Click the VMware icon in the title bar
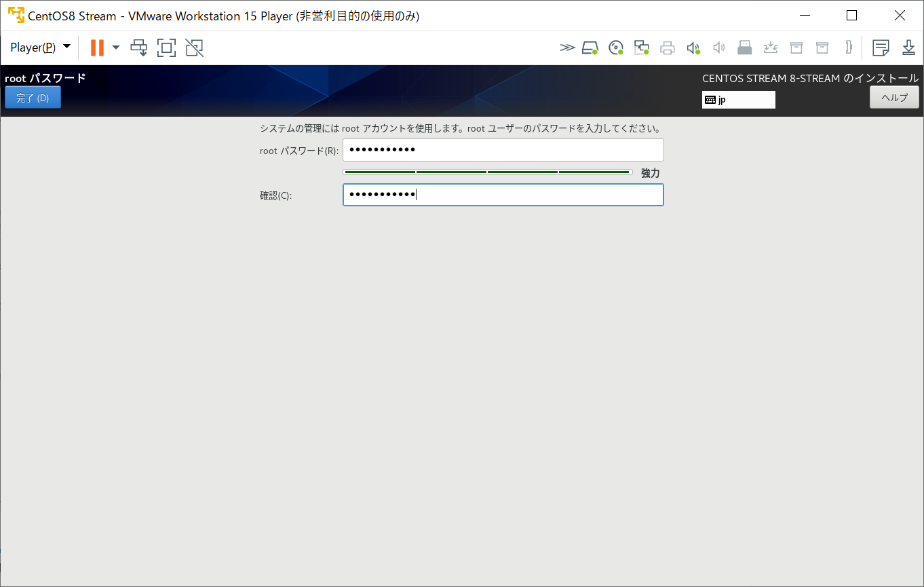 click(x=16, y=15)
